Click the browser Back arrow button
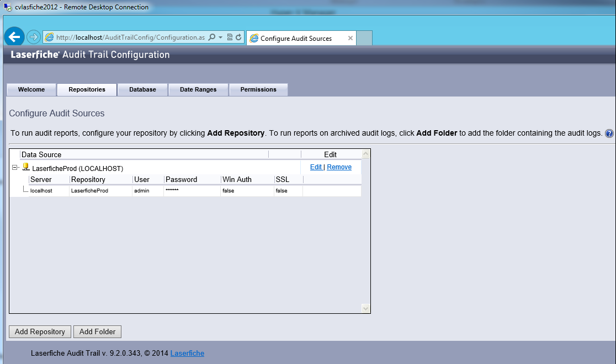This screenshot has width=616, height=364. [x=14, y=37]
